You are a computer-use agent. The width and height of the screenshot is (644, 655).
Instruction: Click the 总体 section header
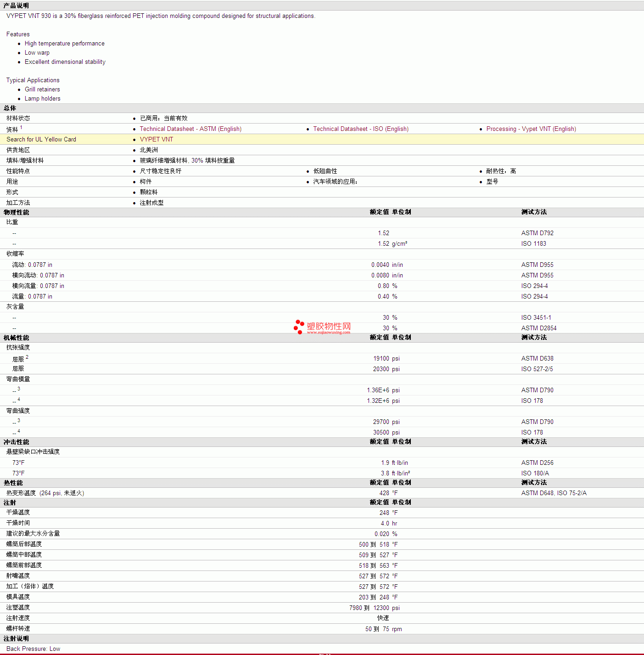pyautogui.click(x=10, y=108)
